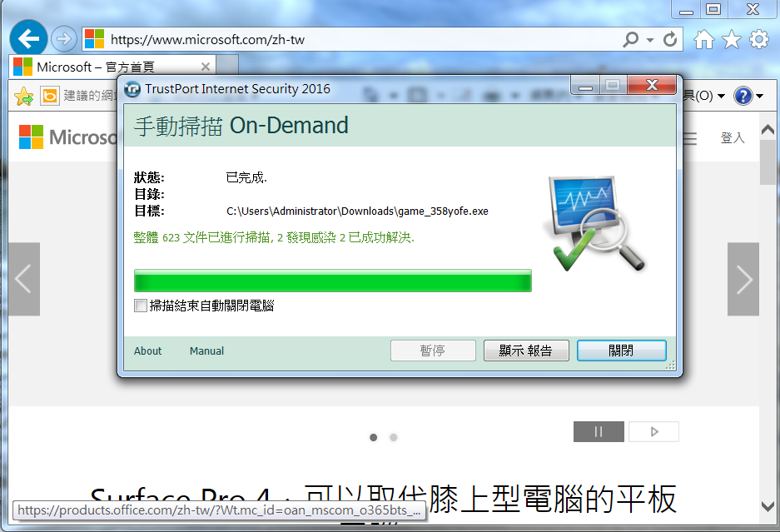This screenshot has height=532, width=780.
Task: Close the Microsoft 官方首頁 tab
Action: [x=206, y=67]
